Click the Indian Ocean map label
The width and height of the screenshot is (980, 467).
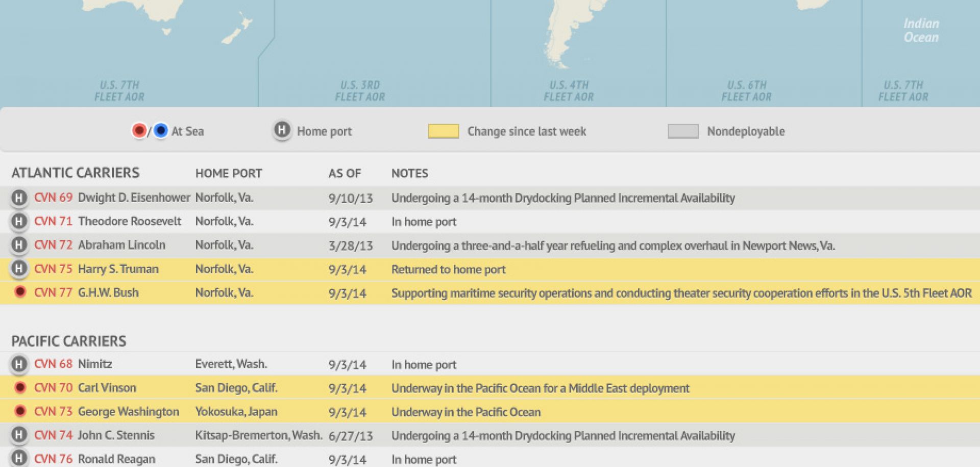921,30
